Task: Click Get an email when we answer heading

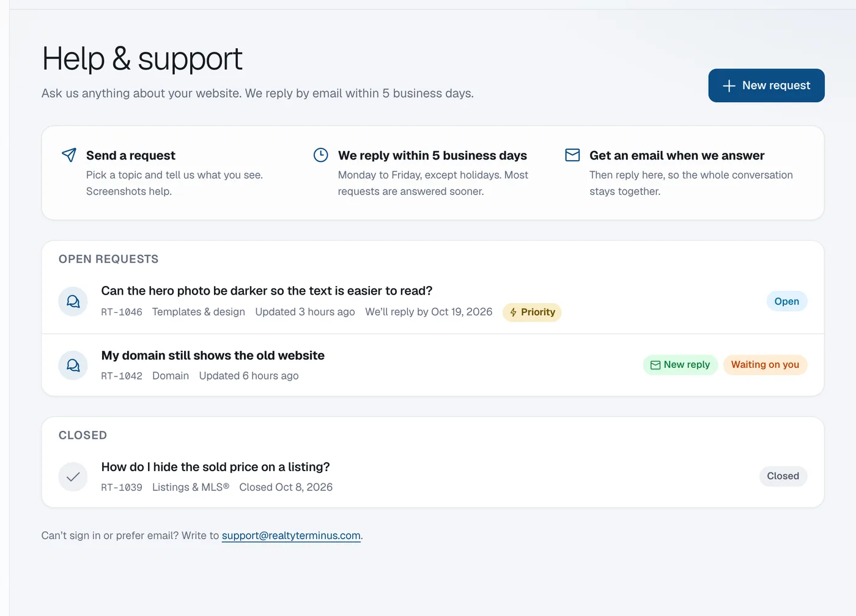Action: [x=677, y=155]
